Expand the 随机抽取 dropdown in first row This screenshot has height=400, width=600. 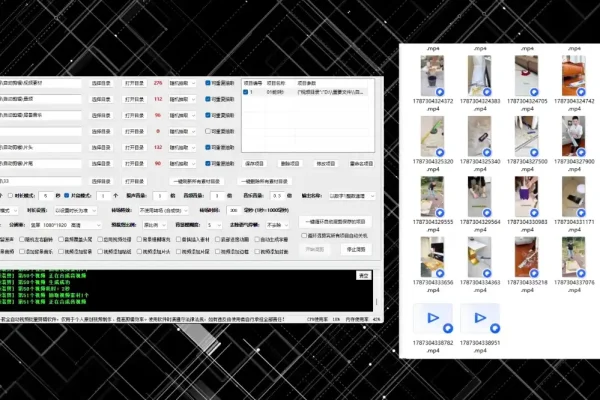(182, 83)
